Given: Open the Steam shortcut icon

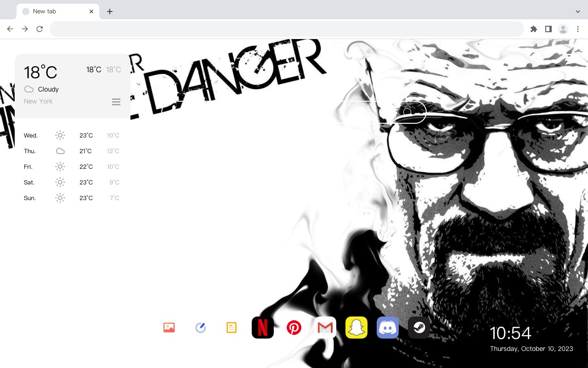Looking at the screenshot, I should (419, 328).
